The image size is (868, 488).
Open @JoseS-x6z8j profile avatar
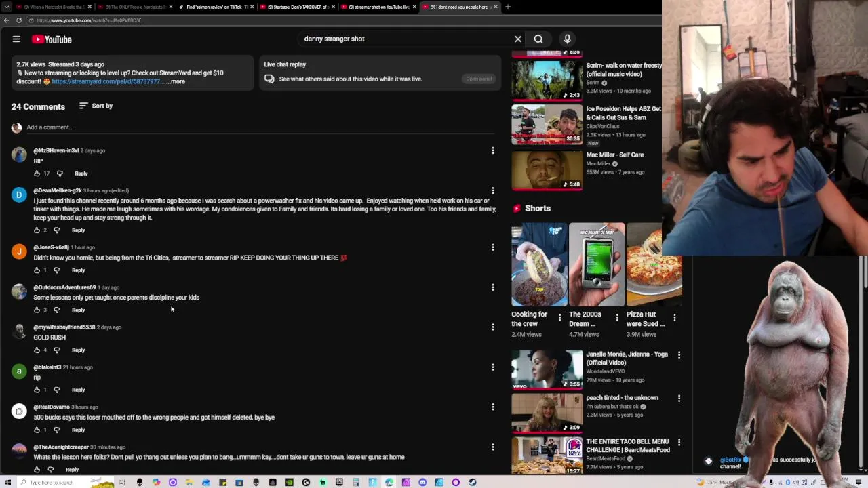click(x=19, y=251)
